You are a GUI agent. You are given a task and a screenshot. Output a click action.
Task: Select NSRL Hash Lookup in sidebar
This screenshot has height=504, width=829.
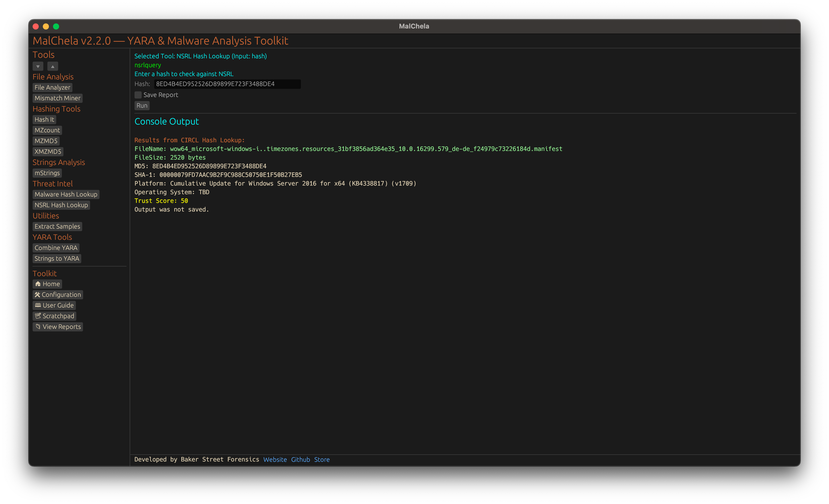61,205
